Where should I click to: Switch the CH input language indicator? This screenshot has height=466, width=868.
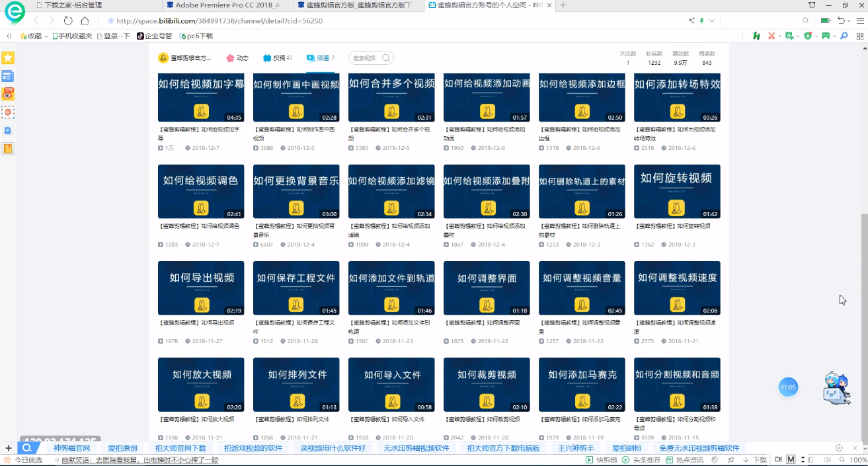[x=778, y=459]
